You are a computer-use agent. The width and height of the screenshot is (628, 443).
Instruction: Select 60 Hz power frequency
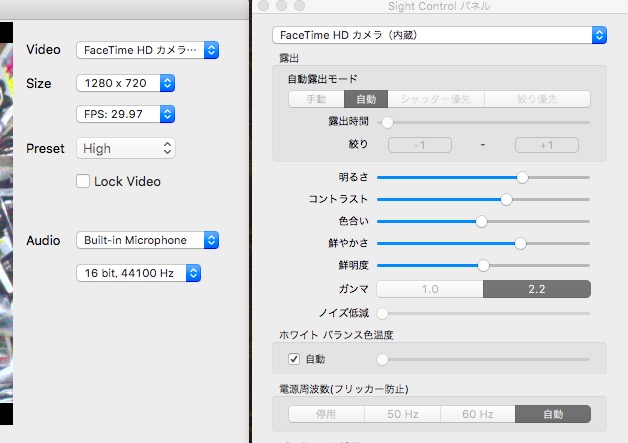click(477, 413)
